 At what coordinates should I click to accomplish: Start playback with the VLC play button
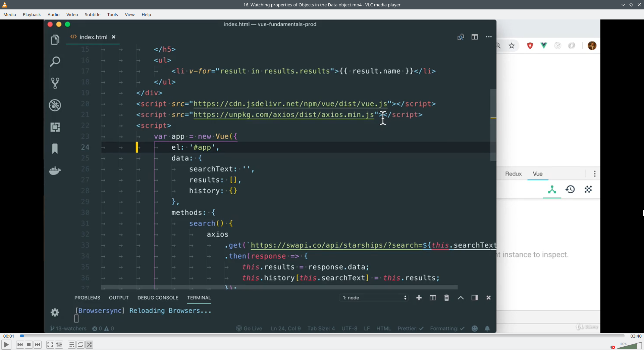(6, 345)
